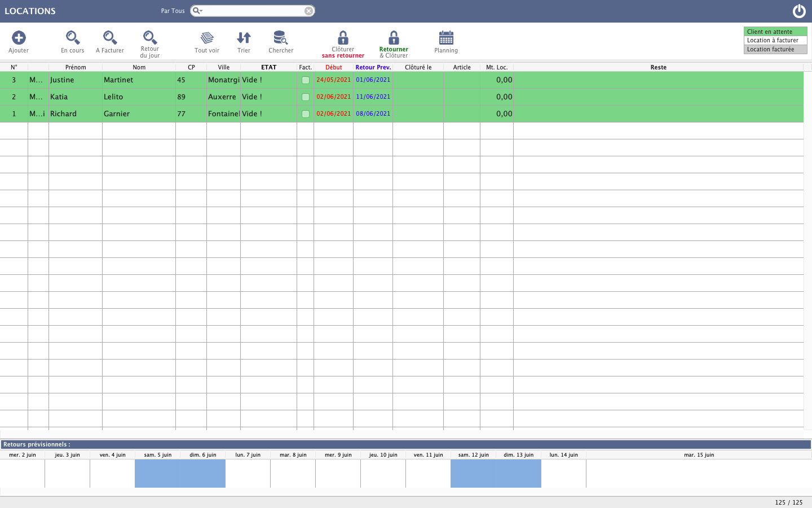Screen dimensions: 812x508
Task: Clear the search field with X button
Action: (x=308, y=11)
